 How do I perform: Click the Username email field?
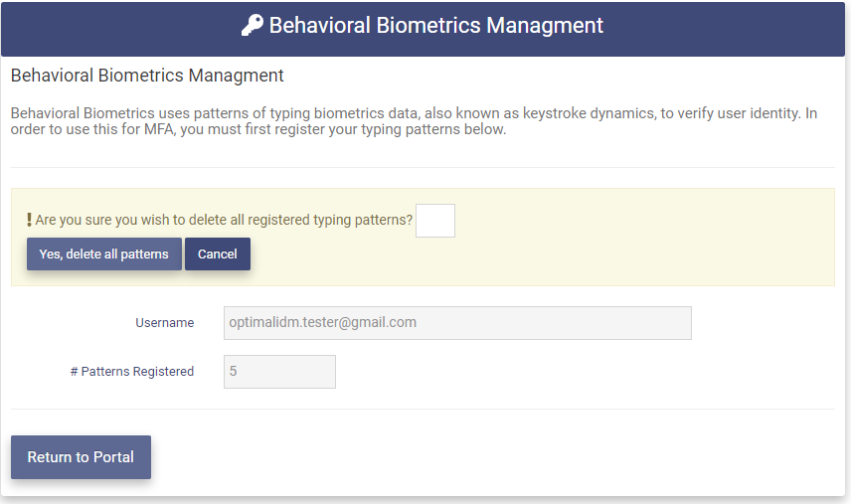coord(457,323)
